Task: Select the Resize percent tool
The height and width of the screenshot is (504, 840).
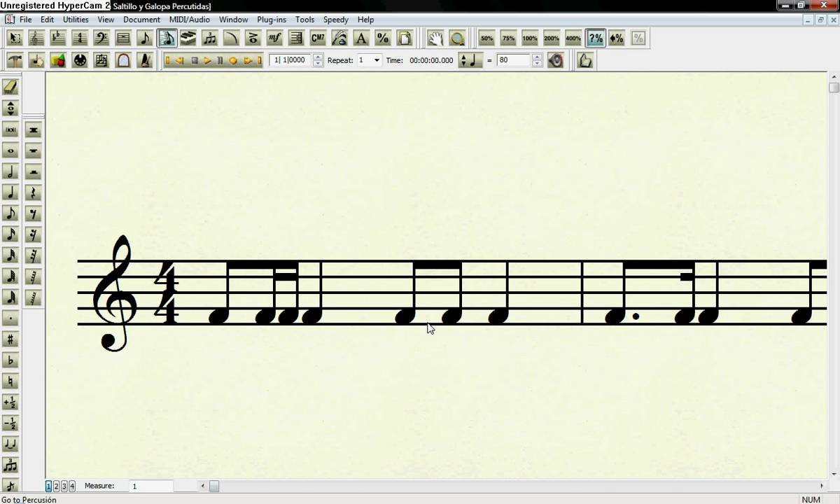Action: pos(383,38)
